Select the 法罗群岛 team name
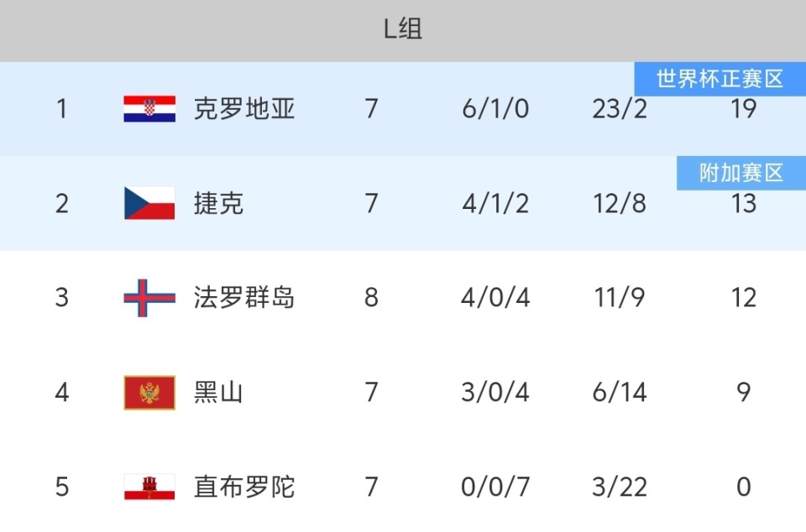Viewport: 806px width, 532px height. (244, 298)
